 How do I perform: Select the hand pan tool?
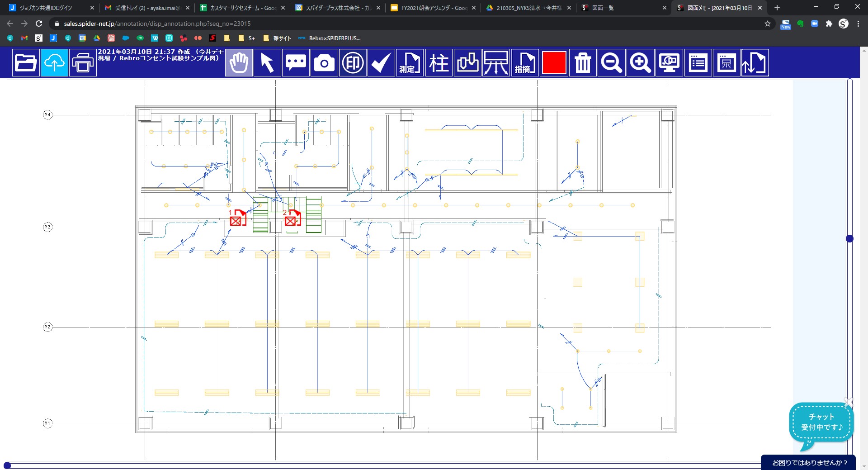click(x=239, y=62)
